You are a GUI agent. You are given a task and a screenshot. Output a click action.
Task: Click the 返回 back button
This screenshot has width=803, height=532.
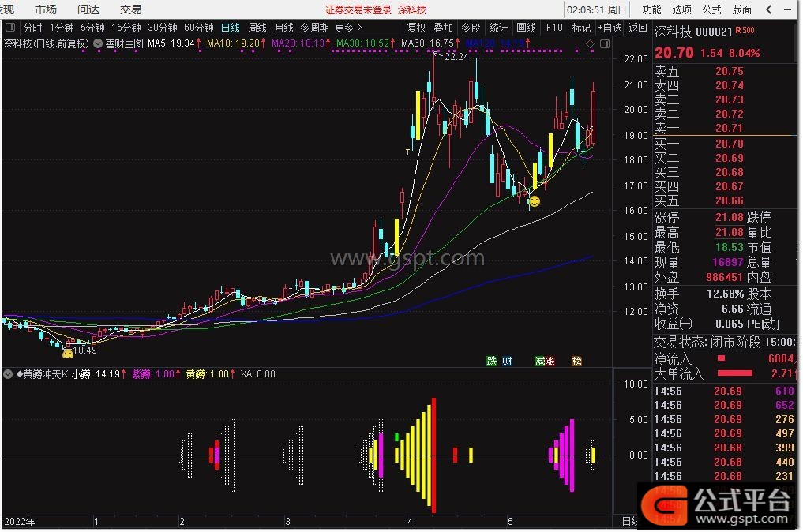[638, 28]
